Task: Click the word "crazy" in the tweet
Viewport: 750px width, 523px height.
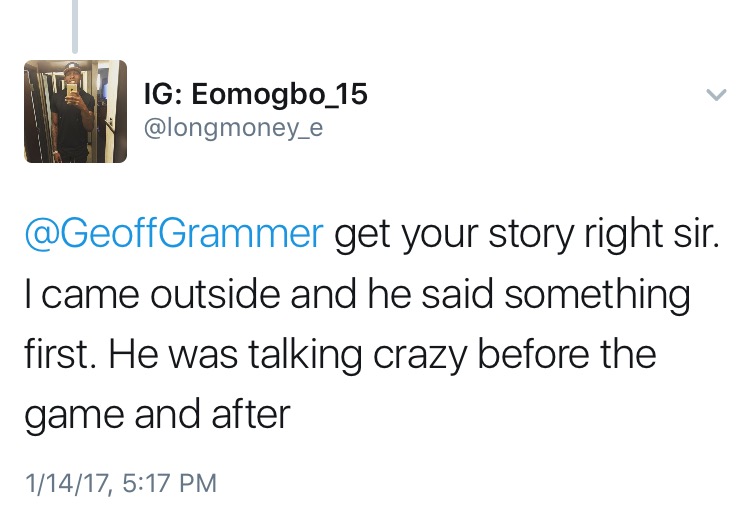Action: click(420, 356)
